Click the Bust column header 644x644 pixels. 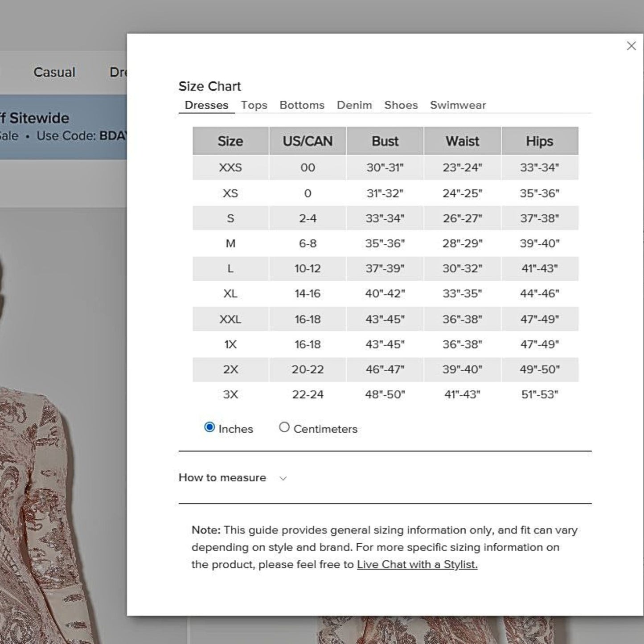pos(385,141)
